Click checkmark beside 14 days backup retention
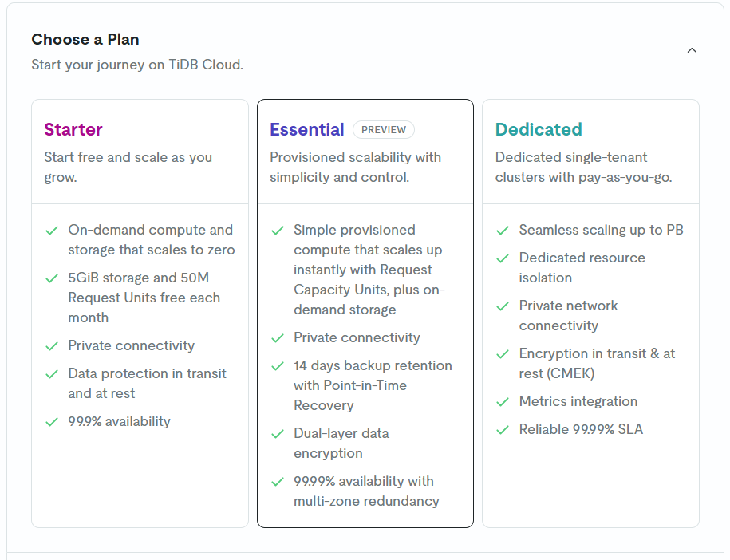 [278, 366]
